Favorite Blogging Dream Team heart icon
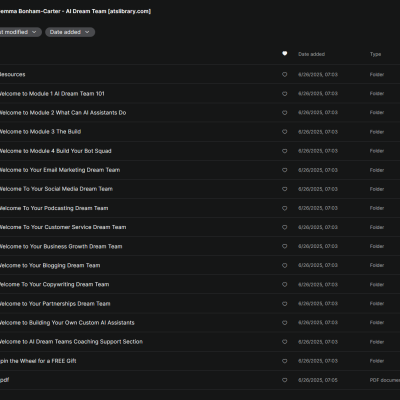This screenshot has height=400, width=400. [284, 265]
